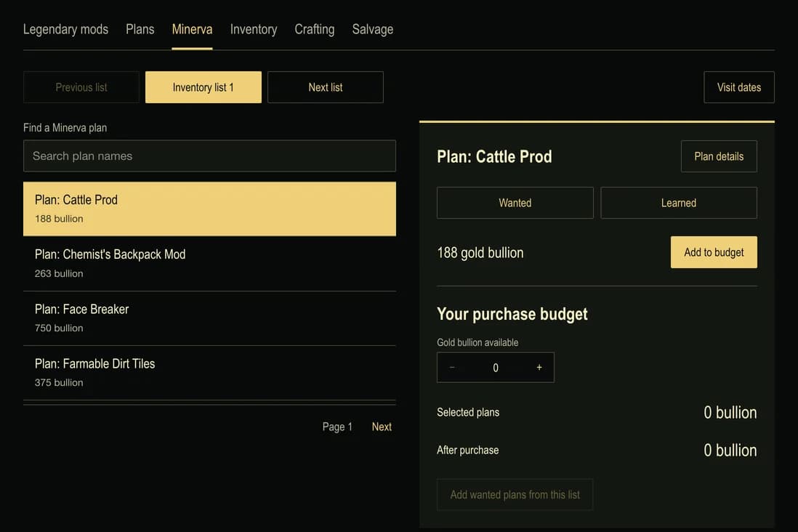The image size is (798, 532).
Task: Click the 750 bullion price text
Action: click(59, 329)
